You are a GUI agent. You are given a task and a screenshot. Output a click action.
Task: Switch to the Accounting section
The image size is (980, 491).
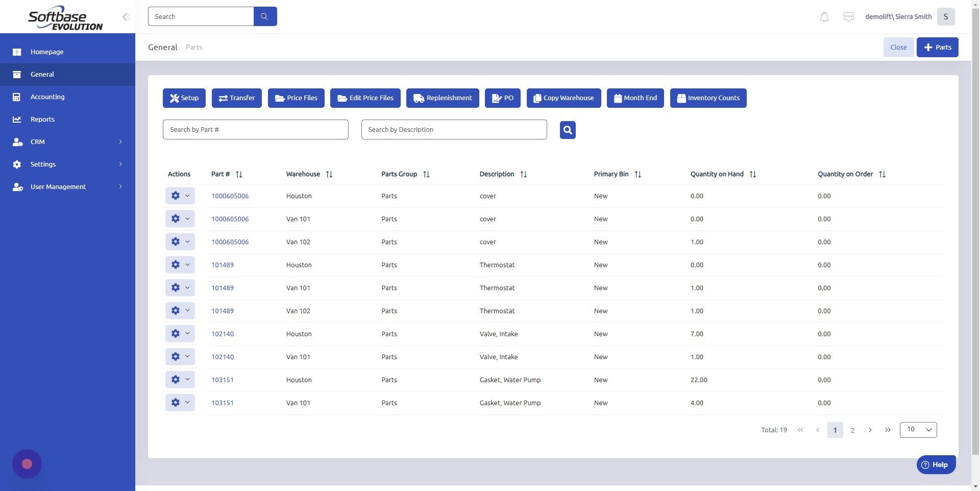tap(47, 97)
